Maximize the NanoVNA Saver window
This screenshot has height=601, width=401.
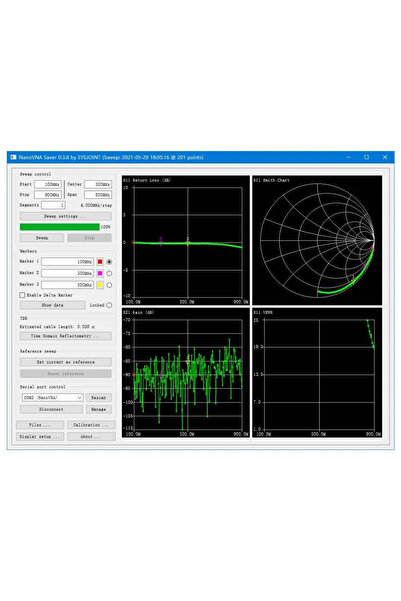tap(366, 157)
